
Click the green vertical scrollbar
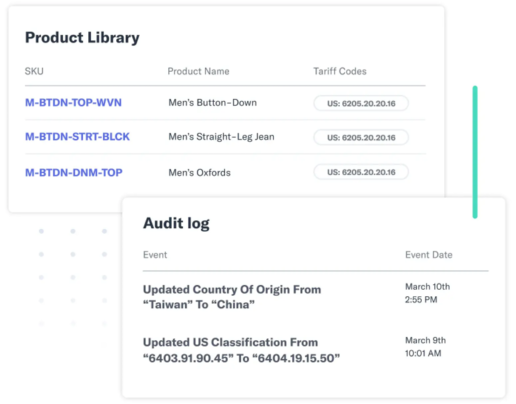tap(475, 152)
